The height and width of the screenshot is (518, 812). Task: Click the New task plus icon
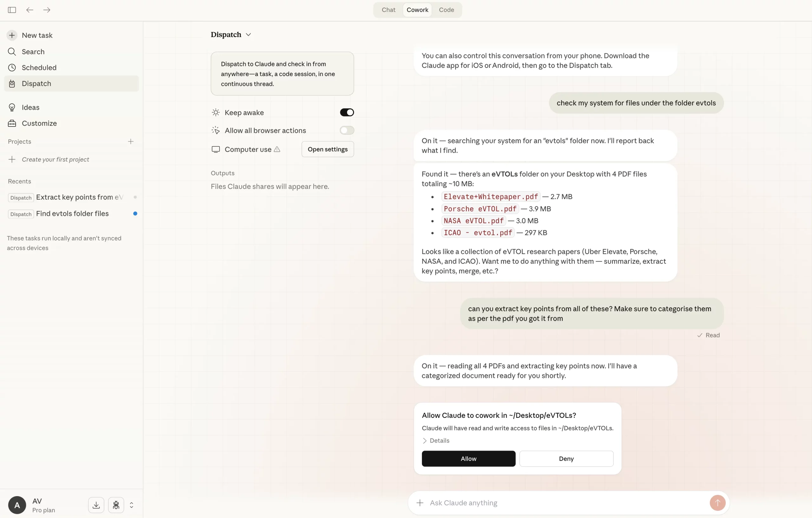click(12, 35)
